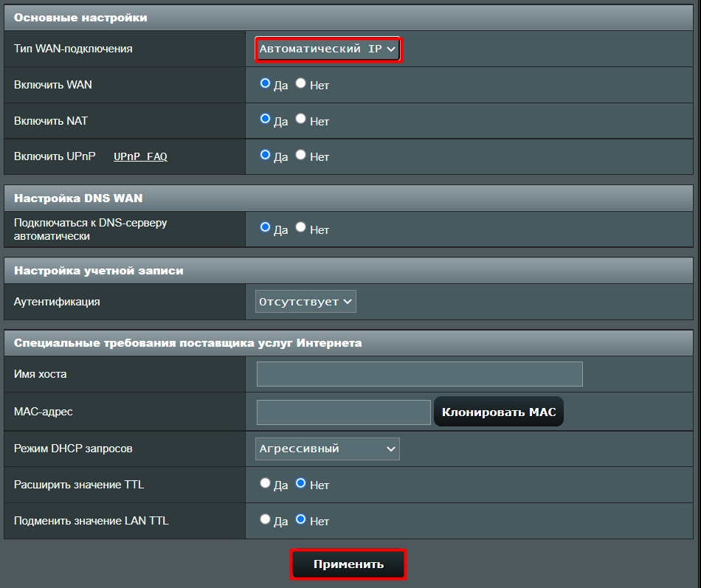
Task: Click the Имя хоста input field
Action: coord(420,374)
